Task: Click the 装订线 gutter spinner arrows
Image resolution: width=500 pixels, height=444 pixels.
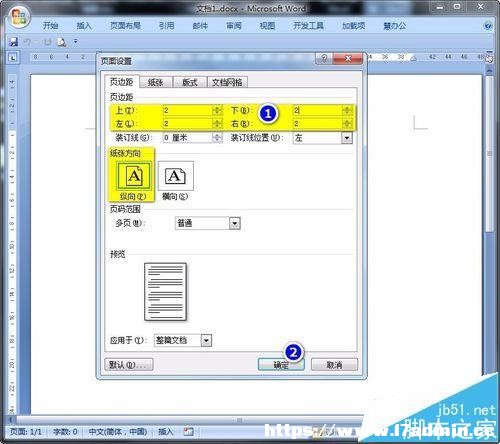Action: 217,138
